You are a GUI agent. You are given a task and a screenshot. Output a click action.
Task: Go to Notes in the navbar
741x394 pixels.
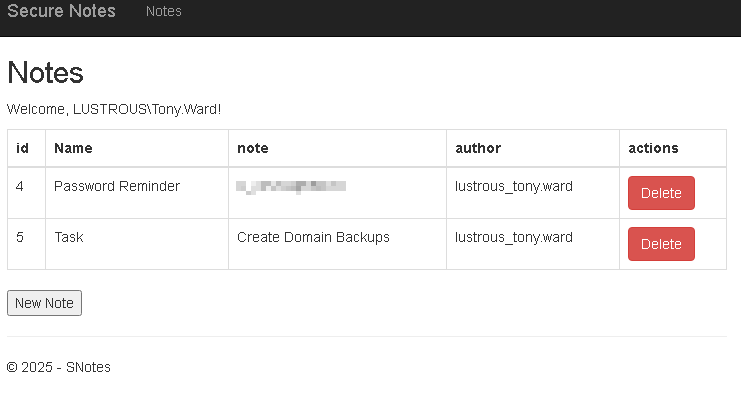pyautogui.click(x=164, y=11)
